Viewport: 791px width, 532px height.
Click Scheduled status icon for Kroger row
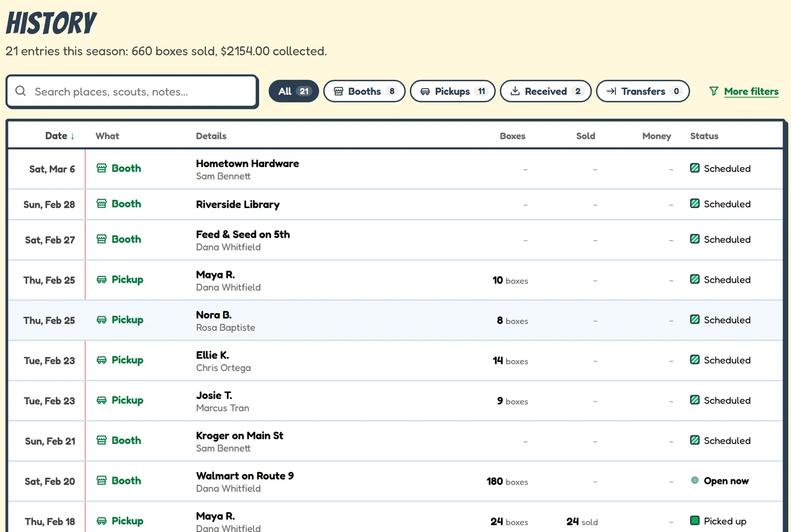click(x=695, y=441)
